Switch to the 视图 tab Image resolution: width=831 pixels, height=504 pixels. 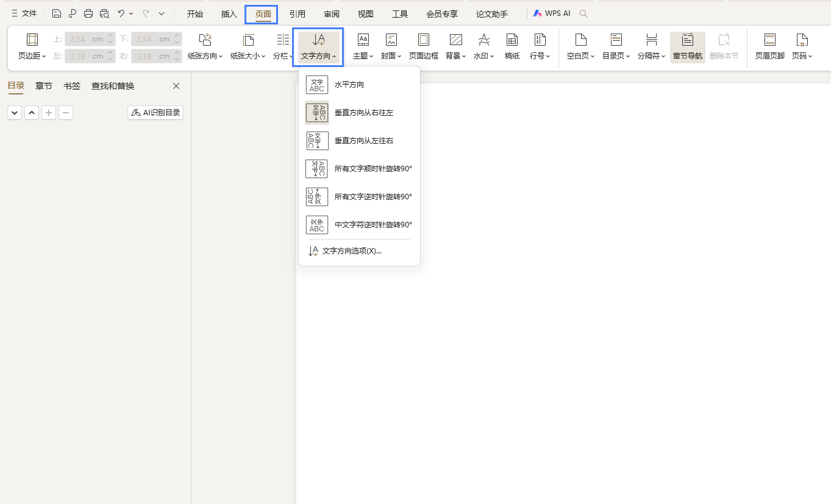[366, 14]
